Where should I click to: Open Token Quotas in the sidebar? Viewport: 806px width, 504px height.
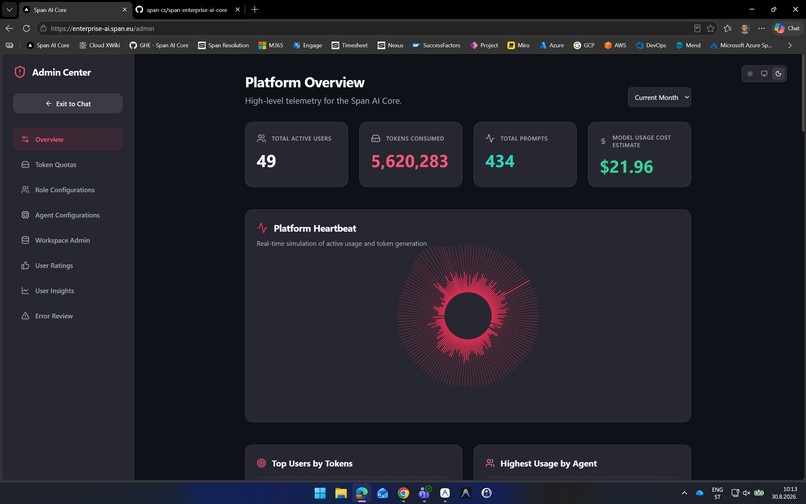coord(68,165)
